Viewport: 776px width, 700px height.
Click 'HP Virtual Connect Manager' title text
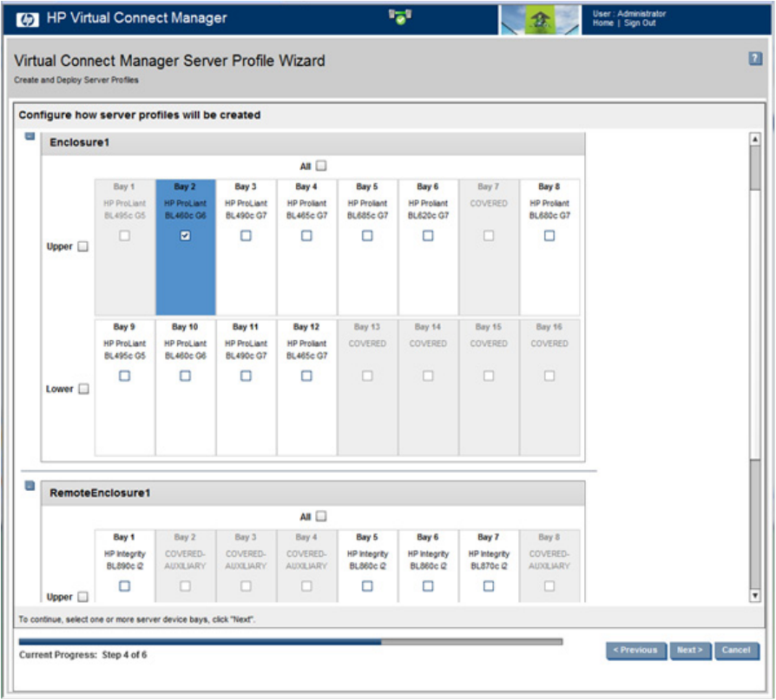coord(136,18)
